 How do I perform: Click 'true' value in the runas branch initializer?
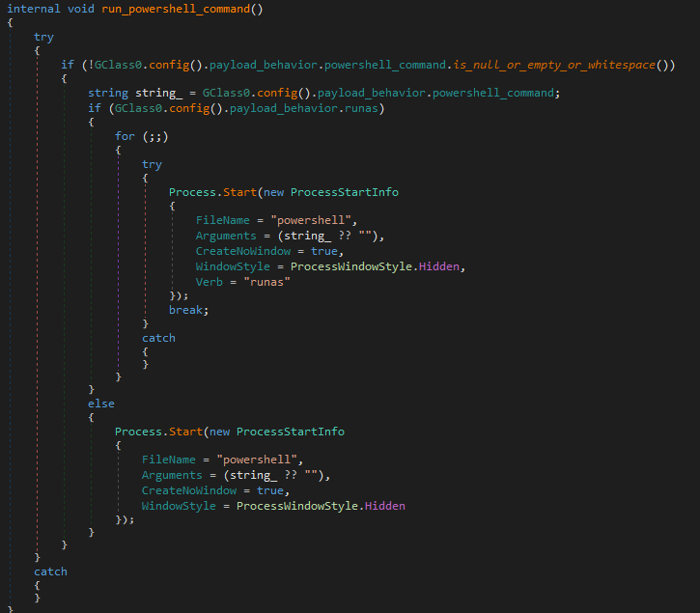tap(324, 251)
